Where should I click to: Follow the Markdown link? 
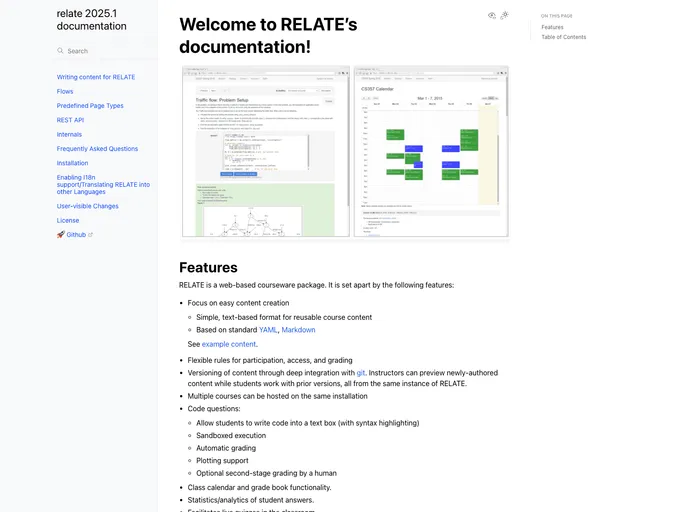coord(298,330)
